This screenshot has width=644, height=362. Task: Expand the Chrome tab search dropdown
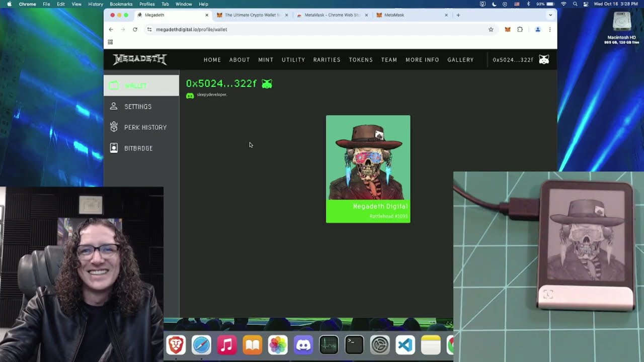pyautogui.click(x=550, y=15)
